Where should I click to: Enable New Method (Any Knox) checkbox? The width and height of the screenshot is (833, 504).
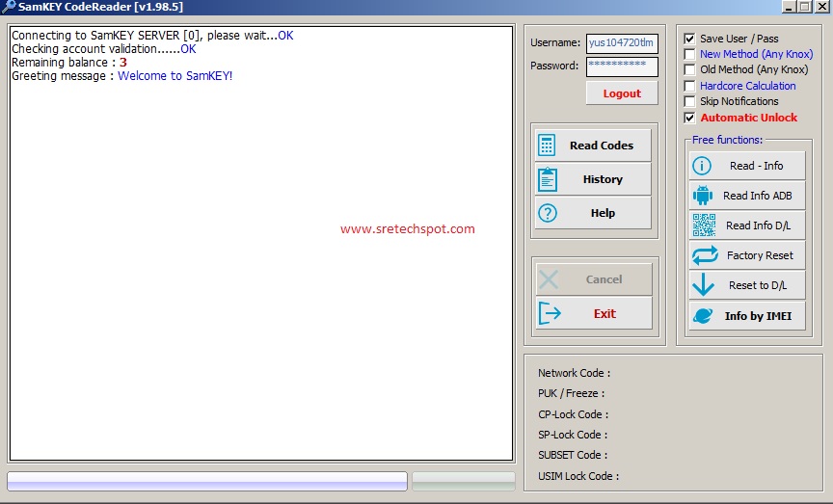689,54
